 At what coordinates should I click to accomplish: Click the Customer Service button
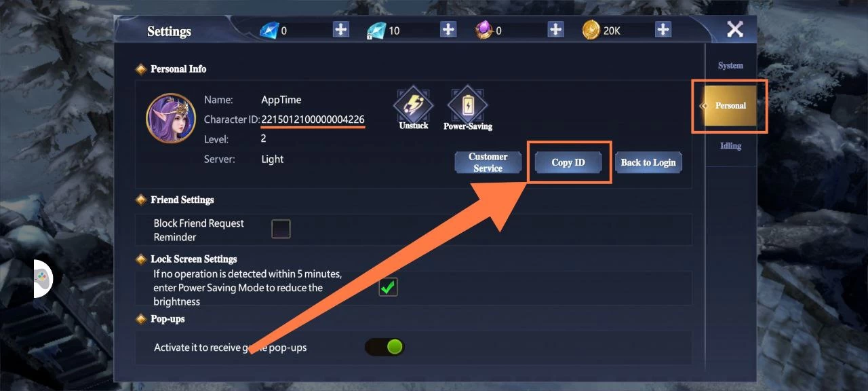tap(488, 162)
